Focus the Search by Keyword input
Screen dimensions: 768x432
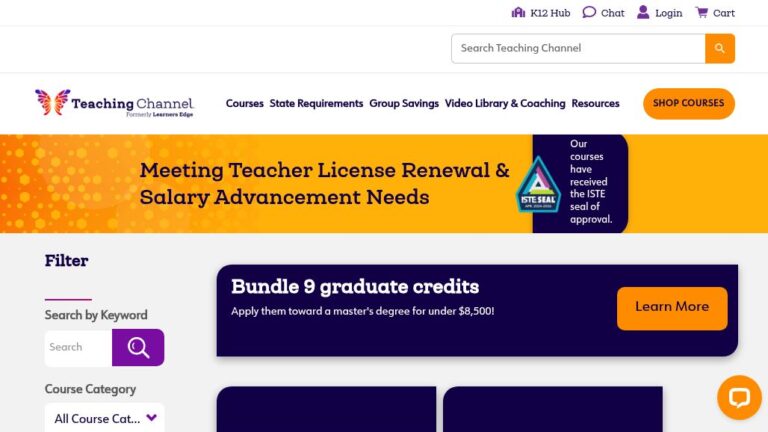pos(78,347)
